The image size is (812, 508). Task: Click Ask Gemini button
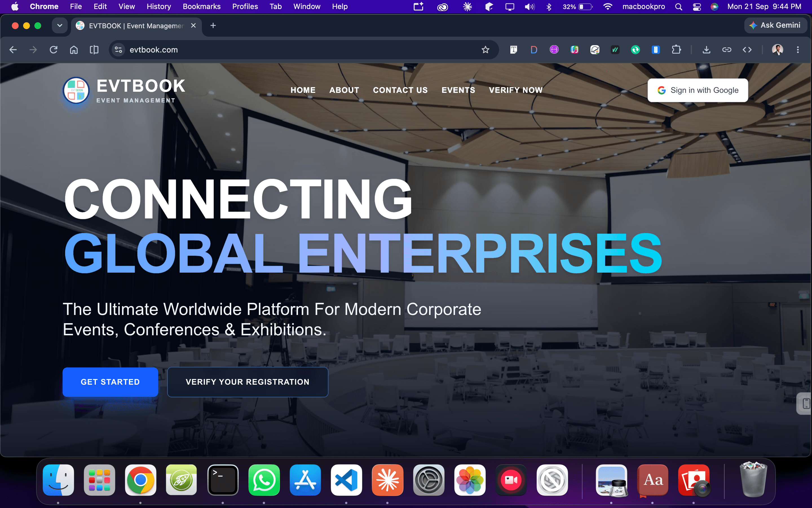point(775,25)
